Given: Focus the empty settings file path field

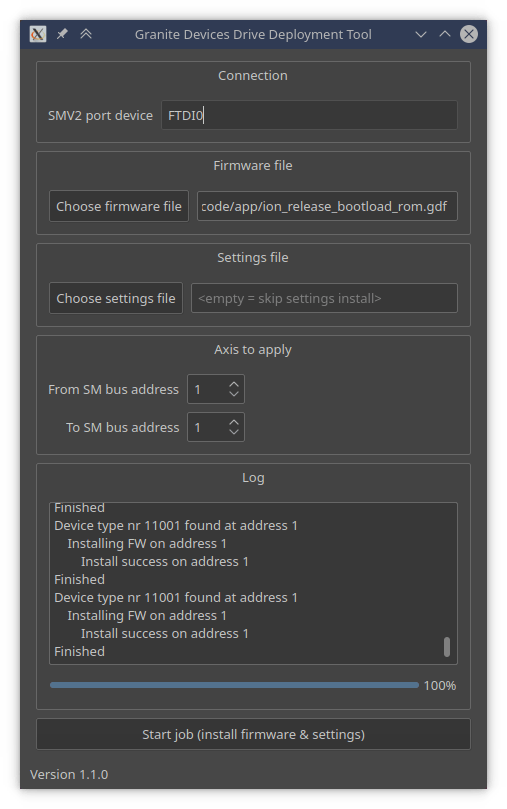Looking at the screenshot, I should [x=324, y=298].
